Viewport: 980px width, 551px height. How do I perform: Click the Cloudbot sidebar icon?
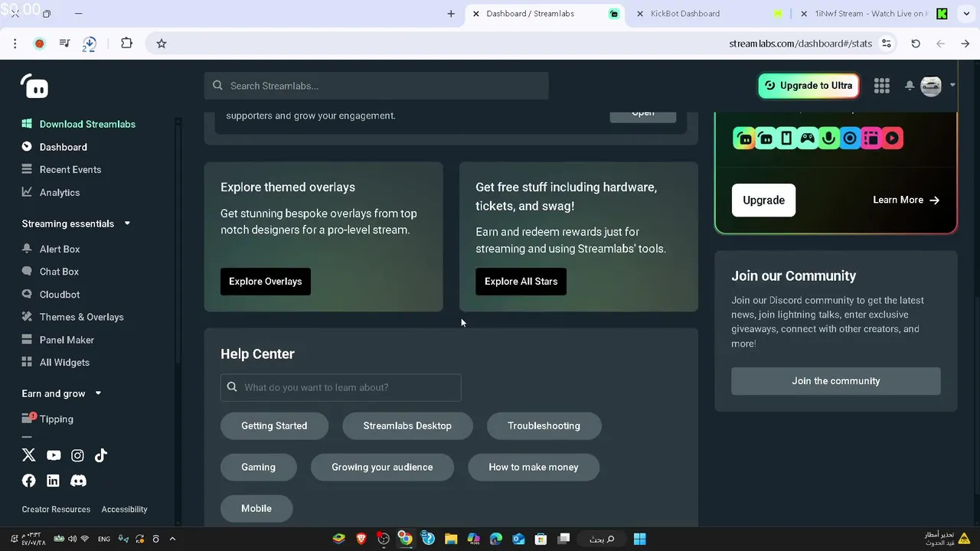point(27,294)
